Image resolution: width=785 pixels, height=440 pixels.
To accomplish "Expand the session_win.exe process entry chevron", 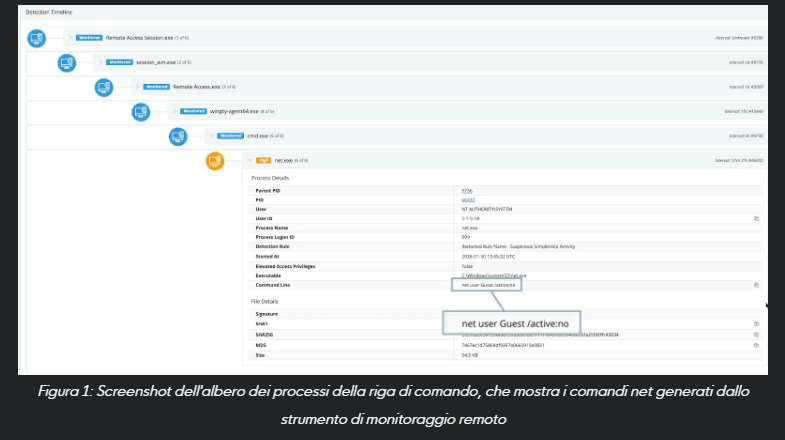I will click(x=101, y=63).
